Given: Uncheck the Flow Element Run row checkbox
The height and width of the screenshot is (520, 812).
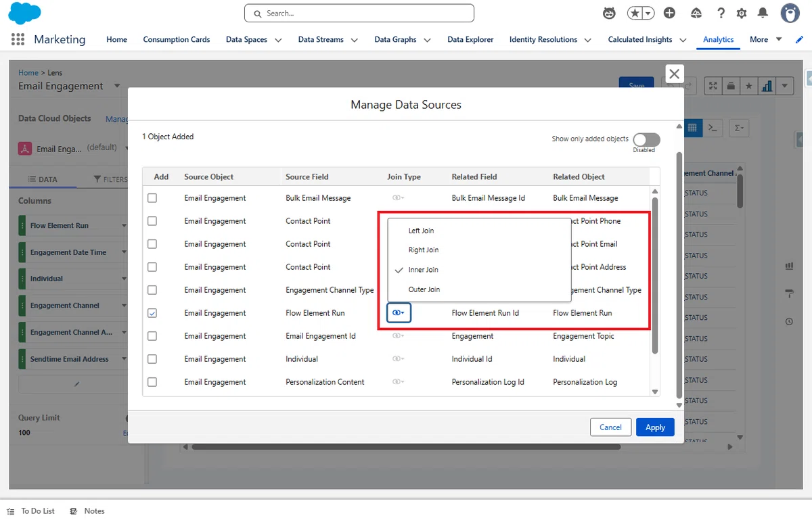Looking at the screenshot, I should click(x=152, y=313).
